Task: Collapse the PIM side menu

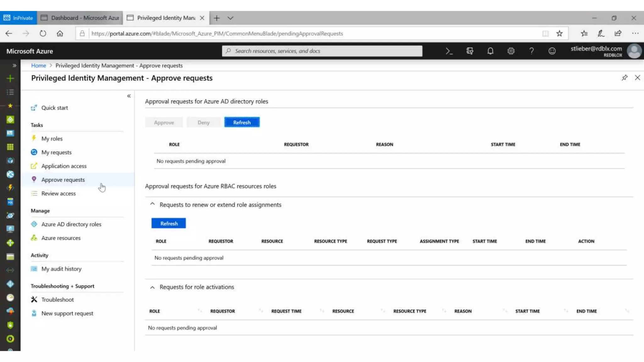Action: pyautogui.click(x=129, y=96)
